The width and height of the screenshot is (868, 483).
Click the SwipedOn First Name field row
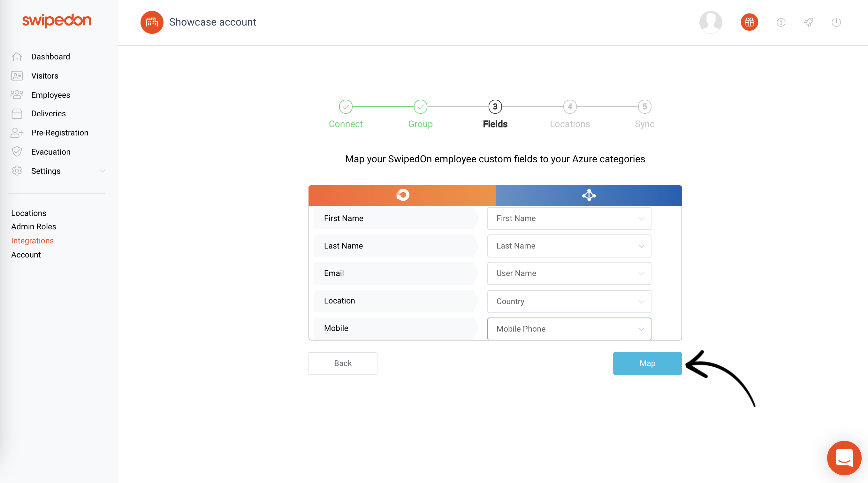tap(396, 218)
